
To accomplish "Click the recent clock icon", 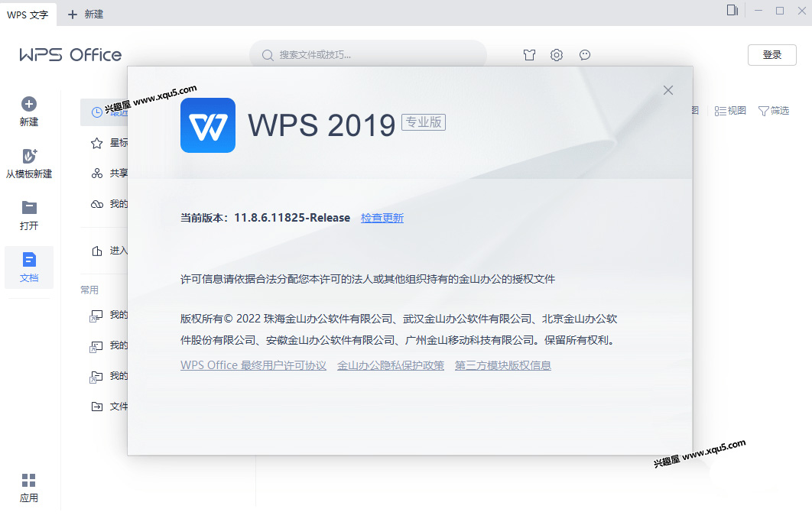I will tap(97, 112).
